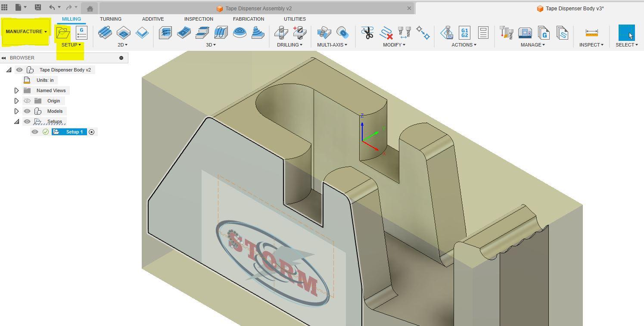The image size is (644, 326).
Task: Open the Machine Library icon
Action: 525,33
